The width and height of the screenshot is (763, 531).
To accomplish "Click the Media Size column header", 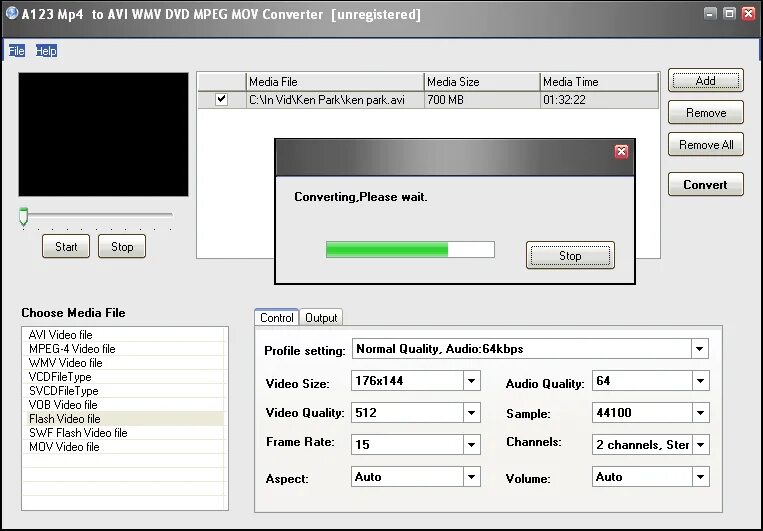I will pos(482,82).
